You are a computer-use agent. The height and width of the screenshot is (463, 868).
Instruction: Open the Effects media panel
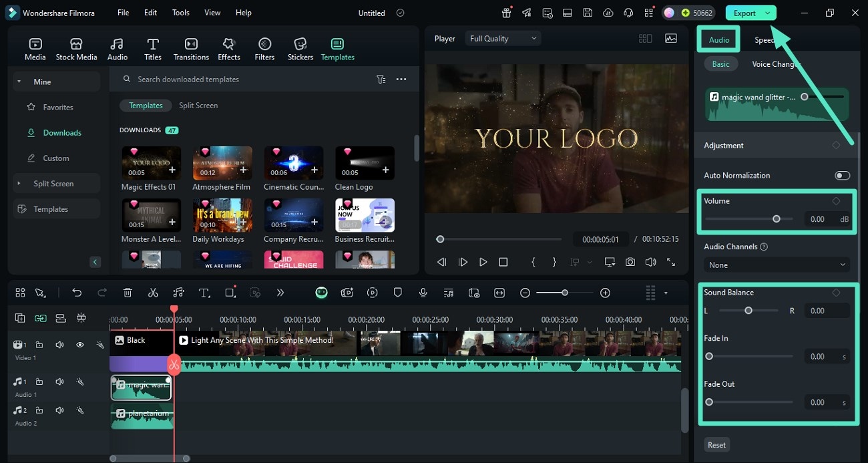[x=228, y=49]
